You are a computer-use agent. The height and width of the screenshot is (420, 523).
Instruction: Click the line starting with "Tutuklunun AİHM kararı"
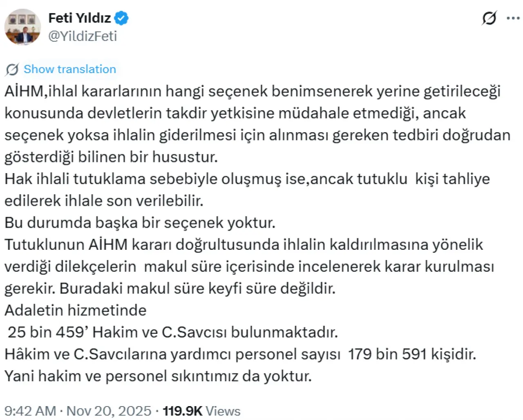pos(244,244)
